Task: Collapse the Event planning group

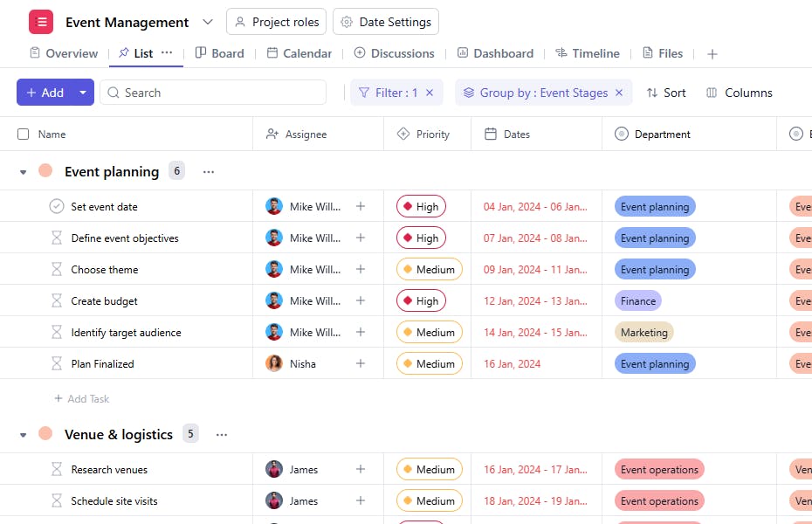Action: tap(24, 173)
